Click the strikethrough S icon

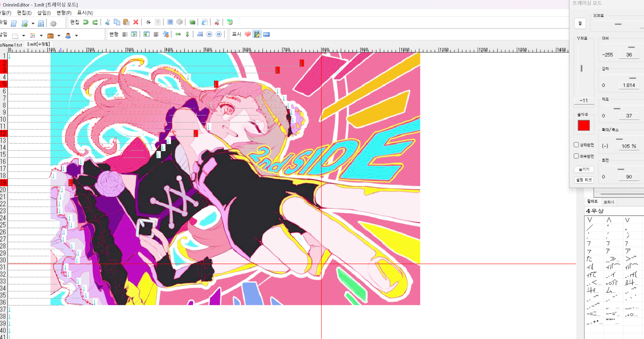148,22
